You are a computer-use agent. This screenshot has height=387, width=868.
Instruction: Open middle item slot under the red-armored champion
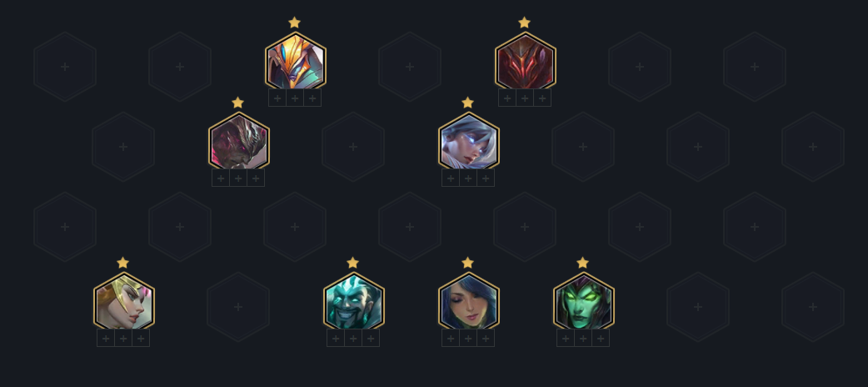click(525, 98)
